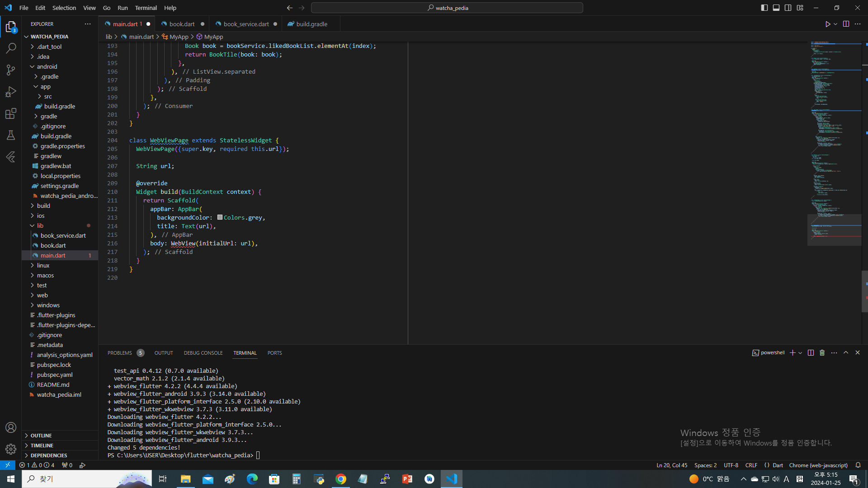The width and height of the screenshot is (868, 488).
Task: Open the Search view in activity bar
Action: click(x=11, y=48)
